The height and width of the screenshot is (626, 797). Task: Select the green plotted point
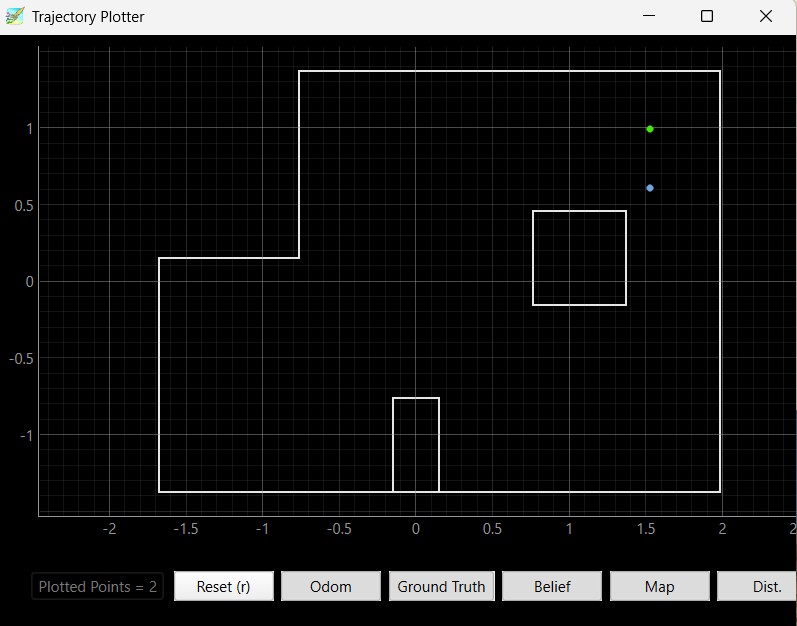click(x=650, y=129)
